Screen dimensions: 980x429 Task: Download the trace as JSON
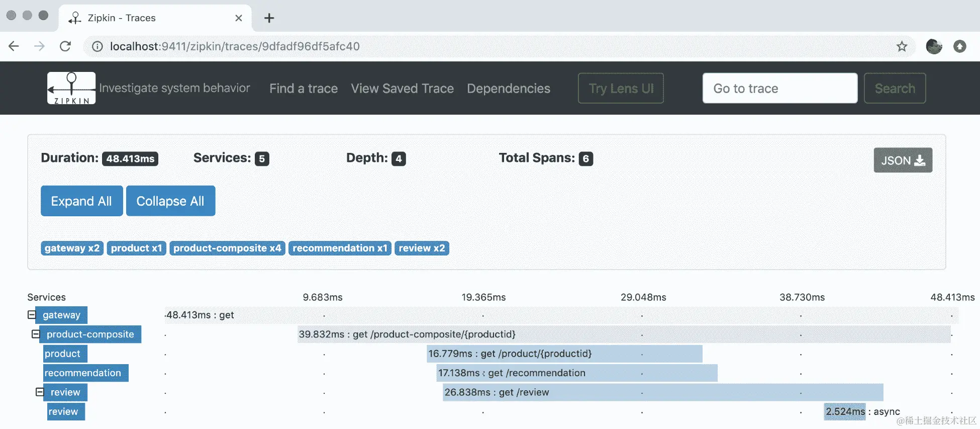903,160
